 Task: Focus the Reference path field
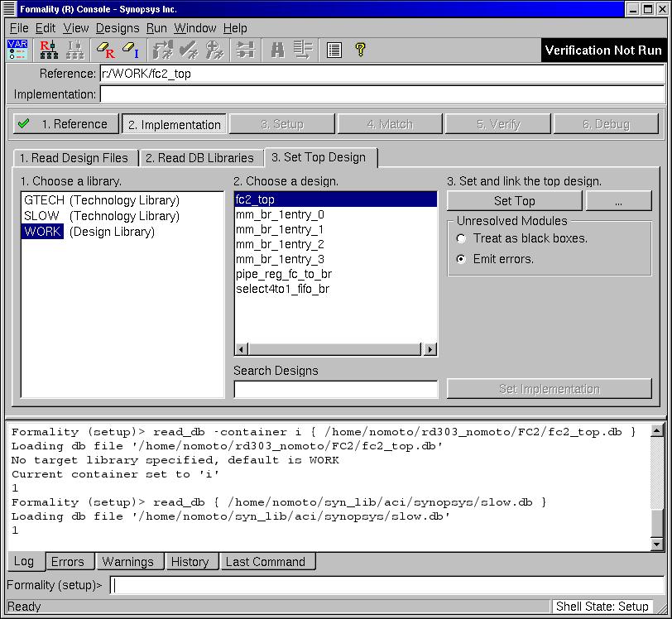pyautogui.click(x=382, y=74)
